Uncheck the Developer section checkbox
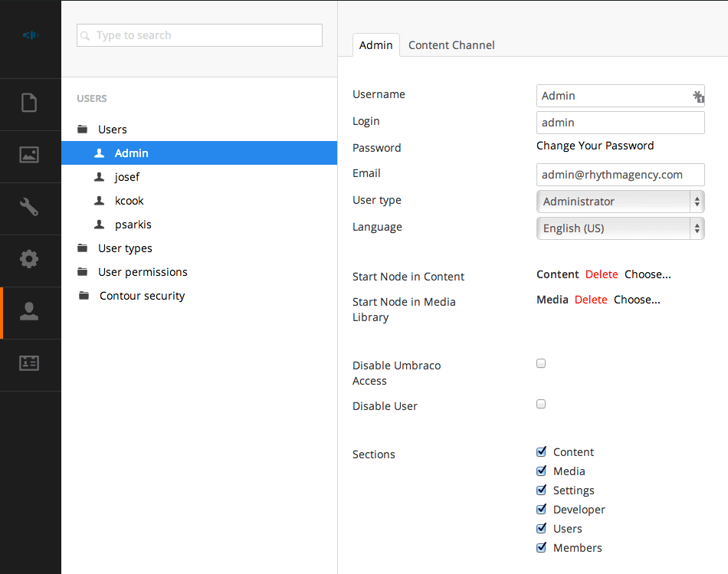728x574 pixels. [x=542, y=510]
